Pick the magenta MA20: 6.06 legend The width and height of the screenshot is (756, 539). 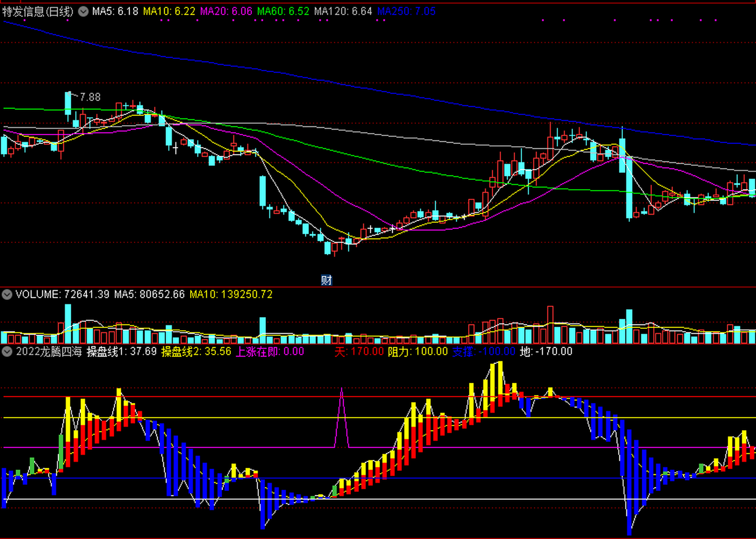[226, 11]
